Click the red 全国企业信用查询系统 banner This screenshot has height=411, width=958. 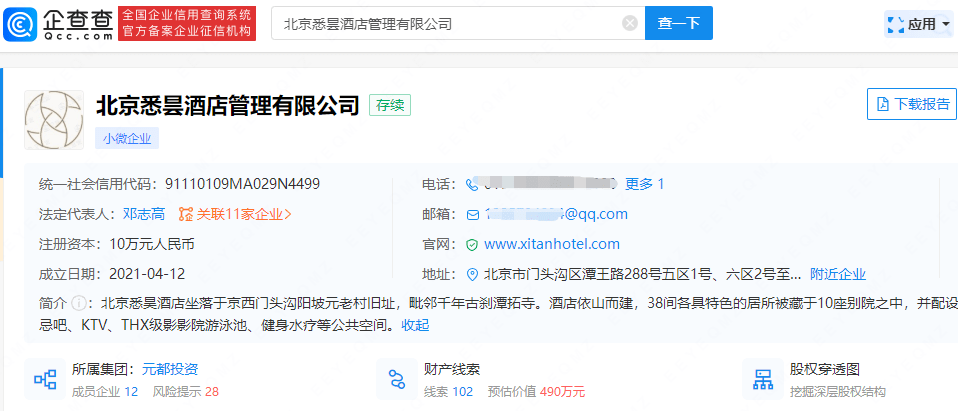point(187,24)
